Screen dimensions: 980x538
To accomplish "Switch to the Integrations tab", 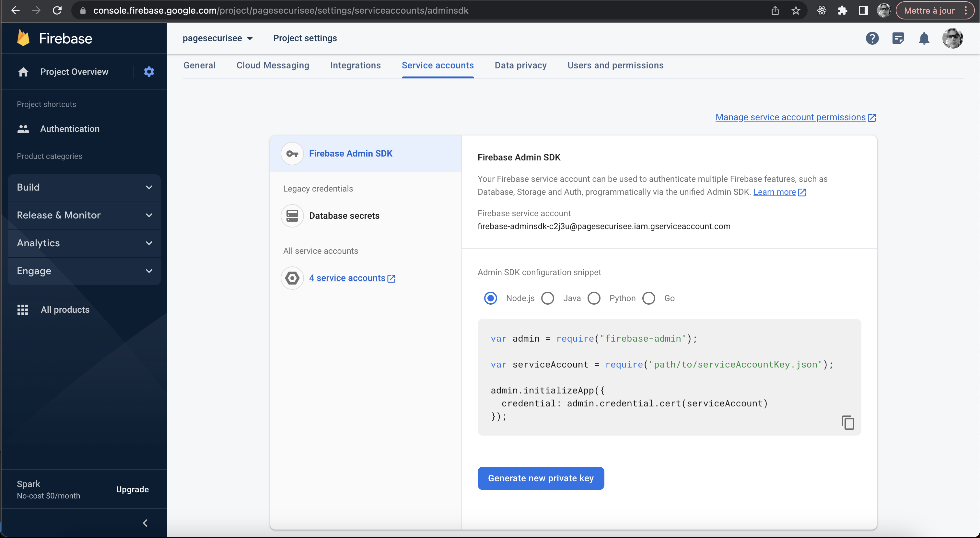I will pos(355,65).
